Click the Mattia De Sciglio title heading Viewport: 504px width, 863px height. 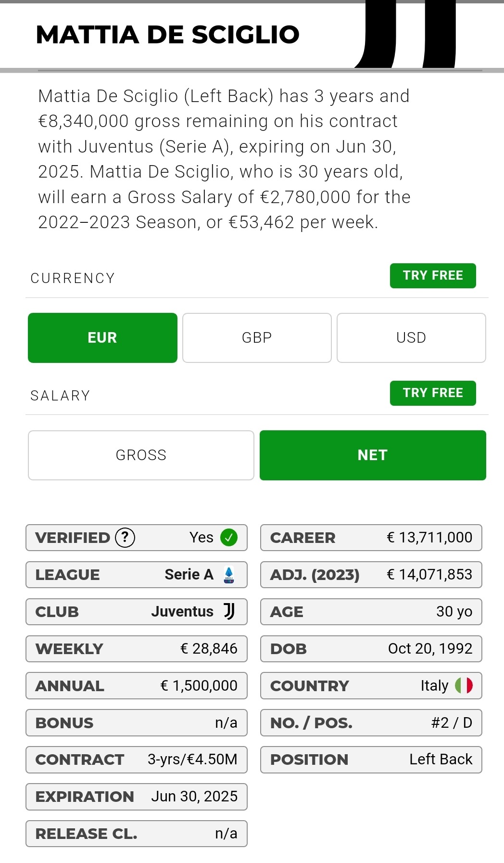click(168, 35)
